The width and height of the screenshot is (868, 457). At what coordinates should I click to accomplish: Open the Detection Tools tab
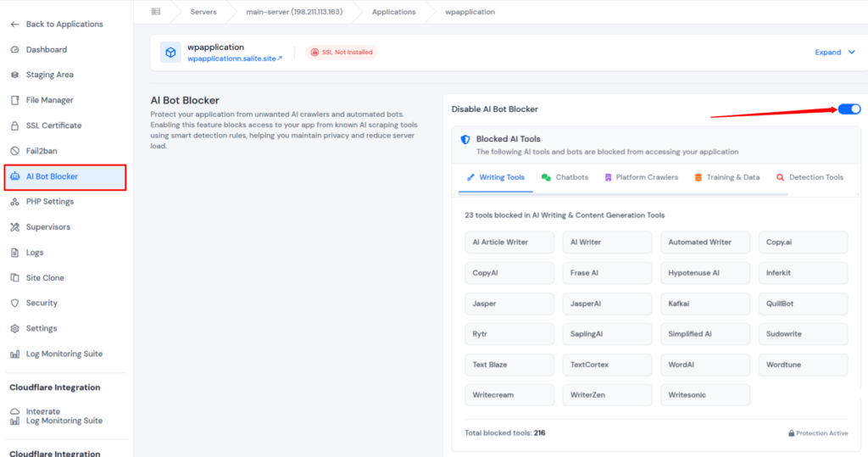810,177
